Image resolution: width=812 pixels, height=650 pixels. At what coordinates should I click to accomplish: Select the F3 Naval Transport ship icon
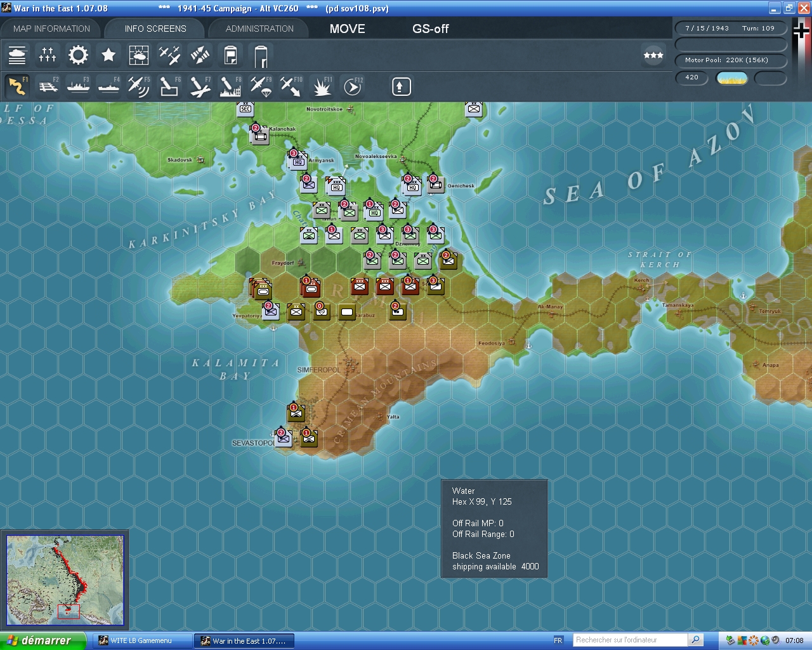[x=78, y=86]
